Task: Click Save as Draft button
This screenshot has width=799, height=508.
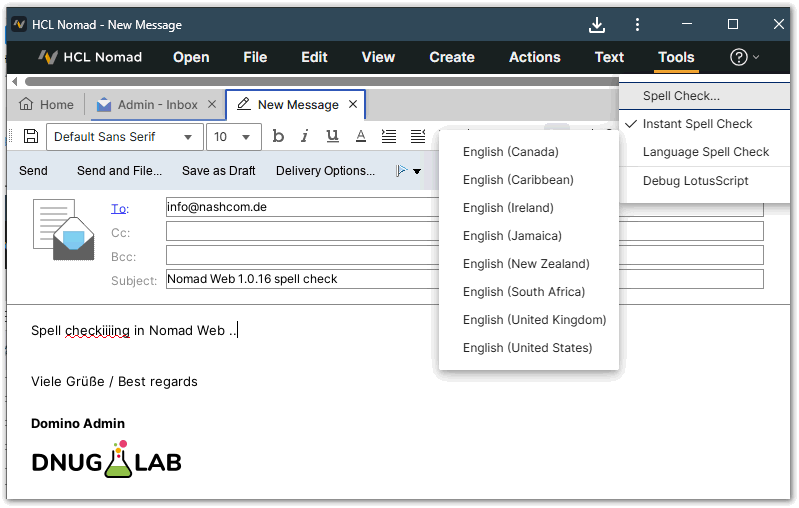Action: tap(219, 171)
